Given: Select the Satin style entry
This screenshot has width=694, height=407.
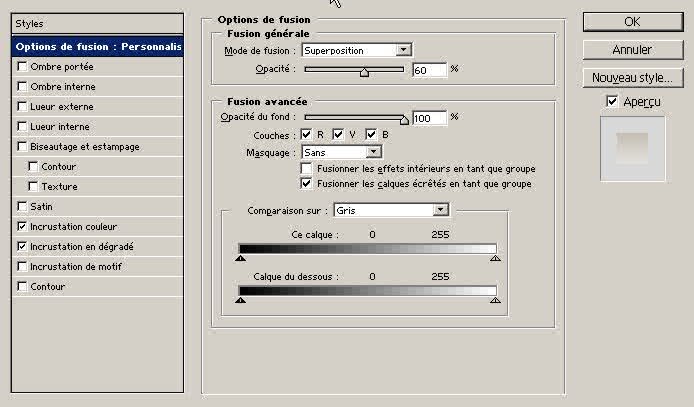Looking at the screenshot, I should pos(41,207).
